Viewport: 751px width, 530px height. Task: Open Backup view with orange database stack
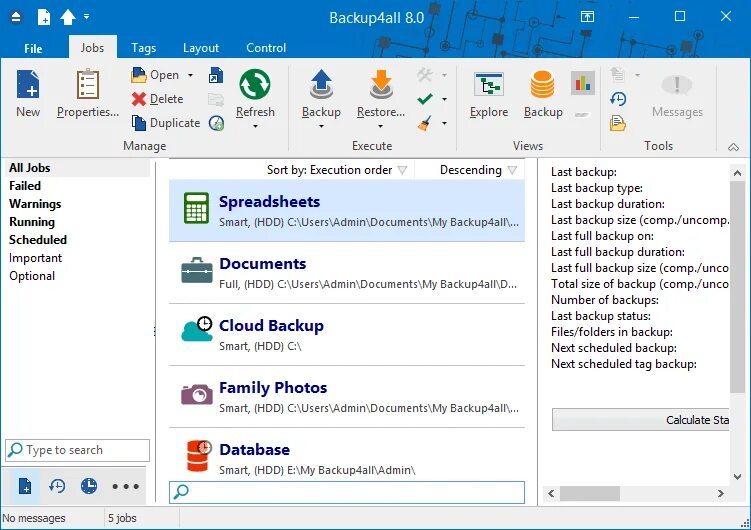(543, 94)
